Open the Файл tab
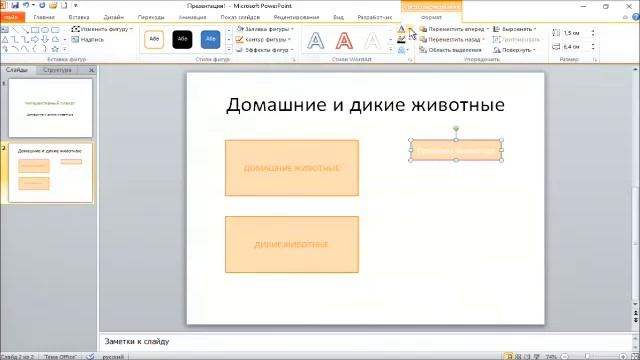Viewport: 640px width, 360px height. click(12, 17)
